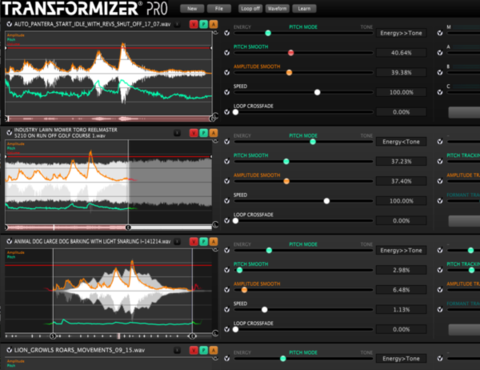Open the Energy<Tone mode box on lawn mower track

pos(401,142)
